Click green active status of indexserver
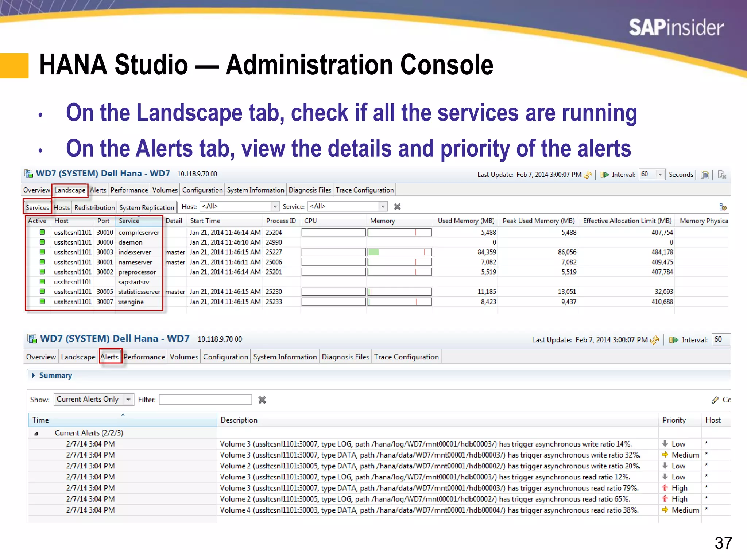 click(42, 252)
